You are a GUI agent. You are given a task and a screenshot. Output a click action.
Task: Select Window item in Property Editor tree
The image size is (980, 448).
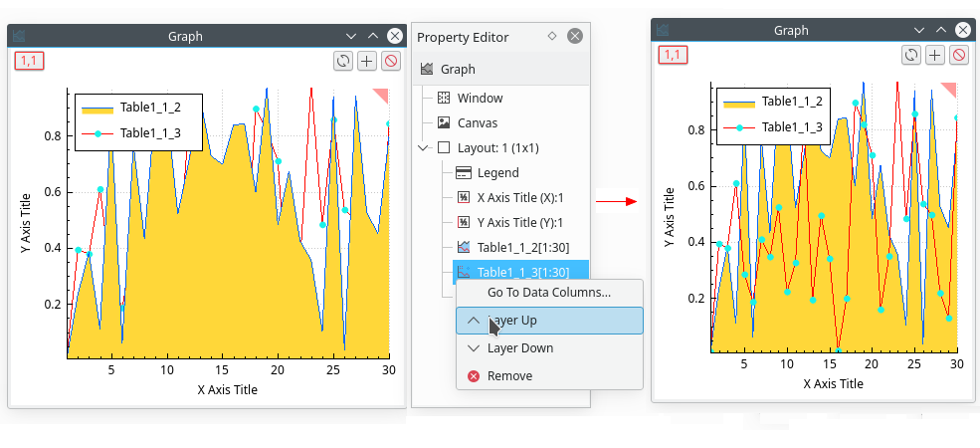point(480,99)
